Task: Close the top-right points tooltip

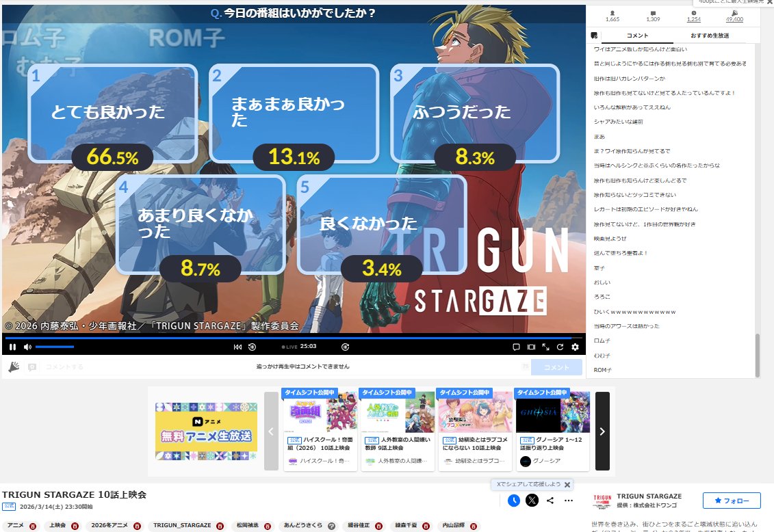Action: (x=769, y=3)
